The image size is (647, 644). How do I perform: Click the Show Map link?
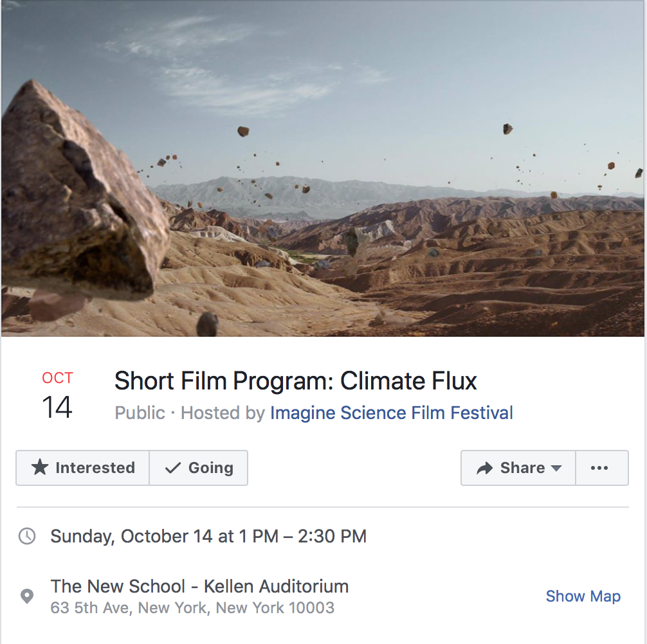583,596
